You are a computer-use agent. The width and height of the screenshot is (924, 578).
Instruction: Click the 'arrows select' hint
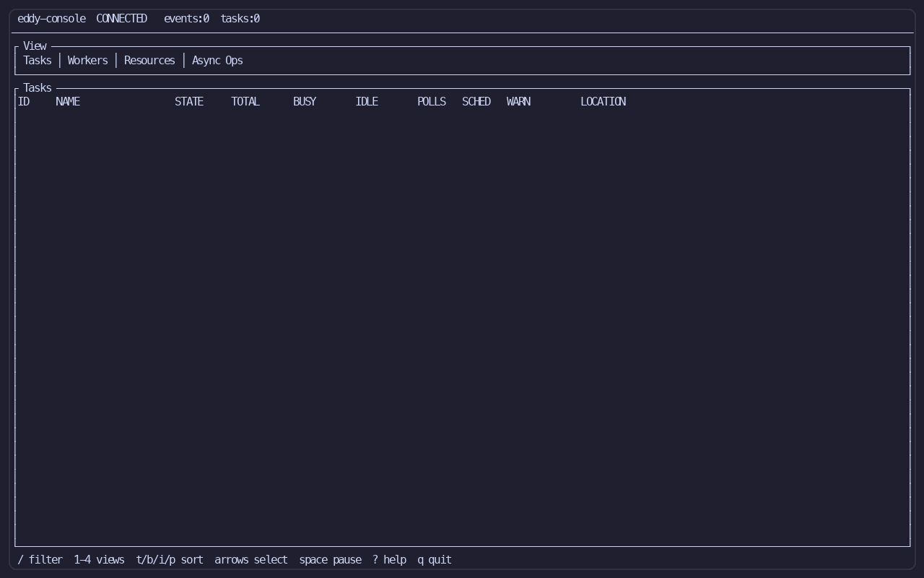tap(251, 560)
